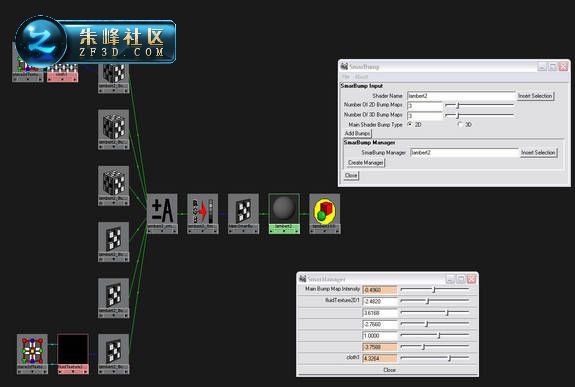575x387 pixels.
Task: Click the bump node left of lambert2
Action: coord(243,214)
